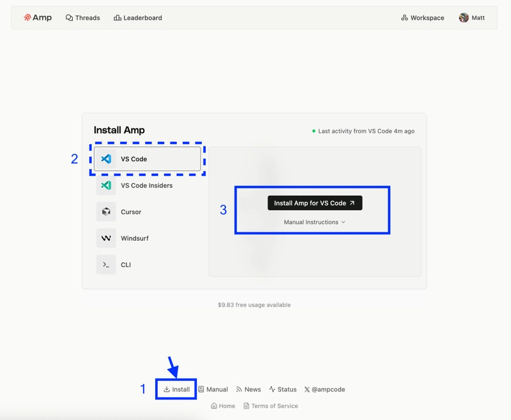
Task: Click the VS Code Insiders green icon
Action: (x=106, y=185)
